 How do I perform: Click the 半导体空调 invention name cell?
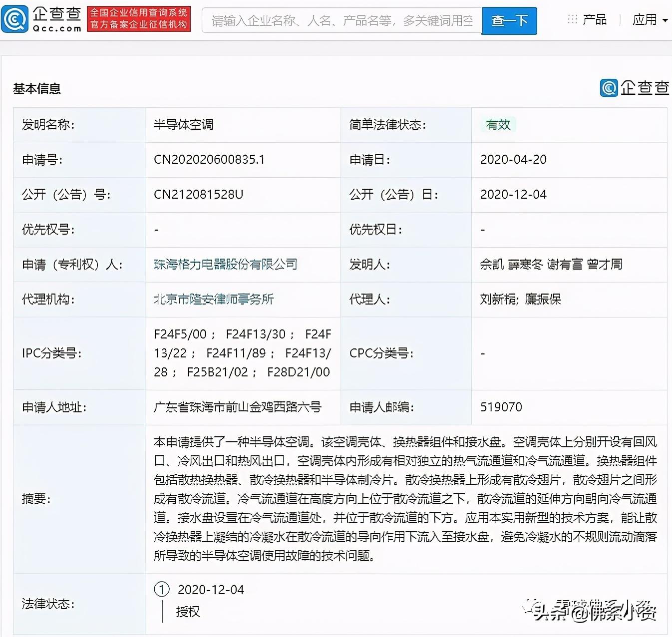[243, 125]
